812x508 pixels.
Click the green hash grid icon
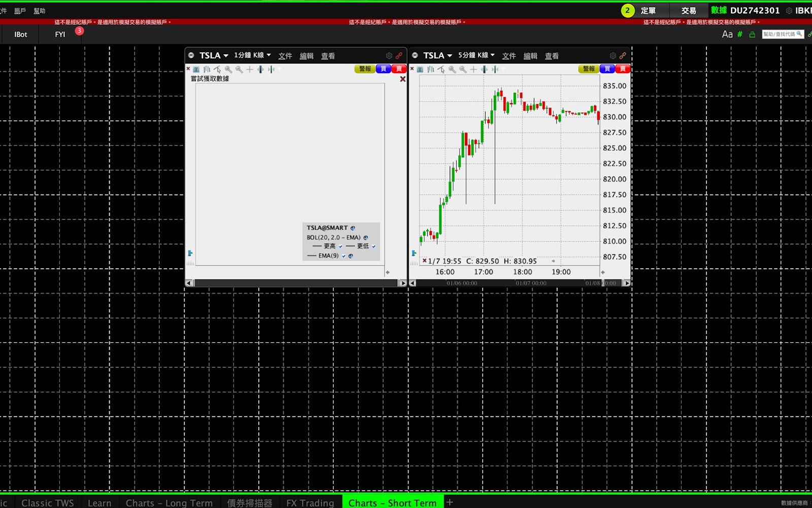pos(740,34)
